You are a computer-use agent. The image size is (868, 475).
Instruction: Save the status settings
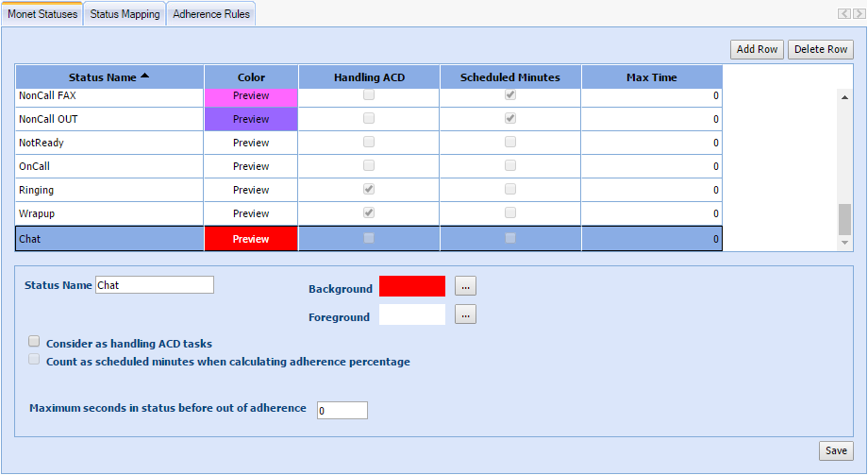(836, 450)
